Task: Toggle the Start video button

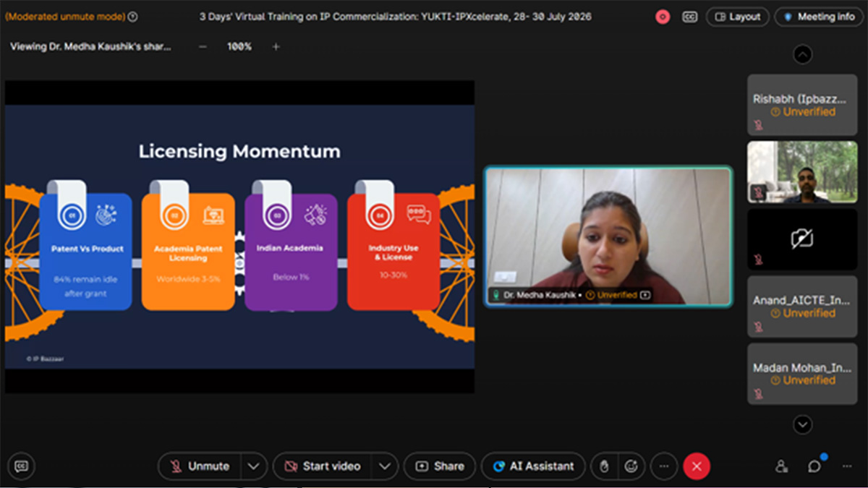Action: point(322,466)
